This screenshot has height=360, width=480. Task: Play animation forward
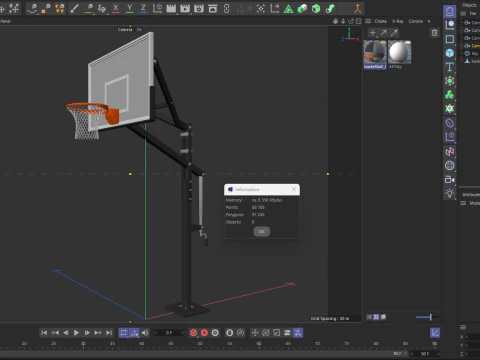click(76, 333)
